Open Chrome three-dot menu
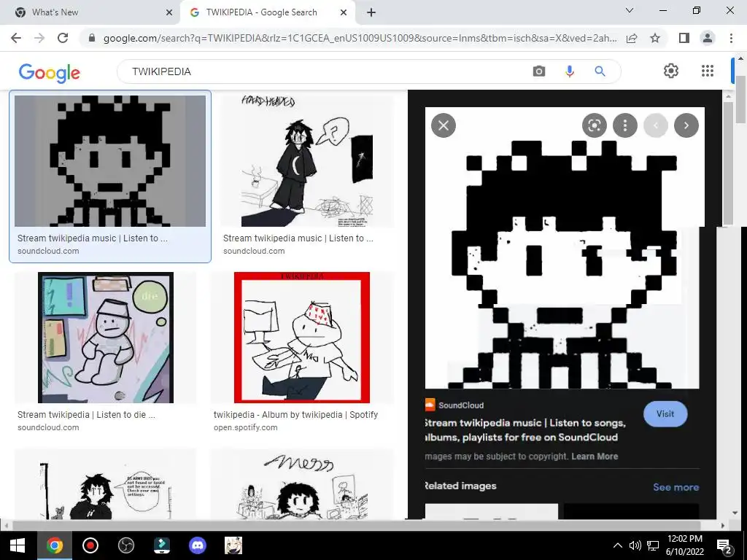The image size is (747, 560). point(731,38)
